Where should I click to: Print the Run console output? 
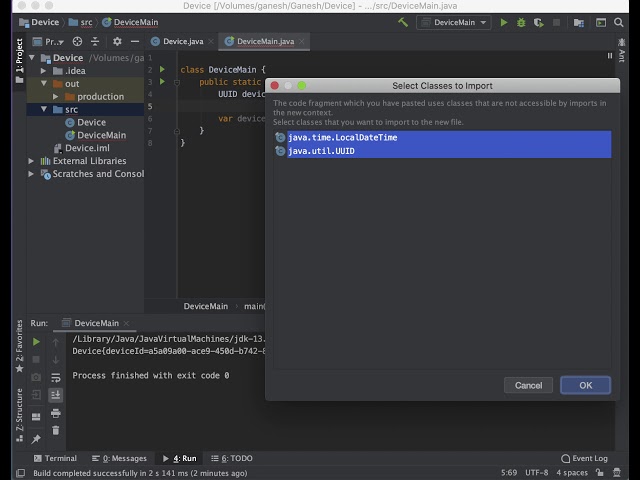tap(56, 413)
